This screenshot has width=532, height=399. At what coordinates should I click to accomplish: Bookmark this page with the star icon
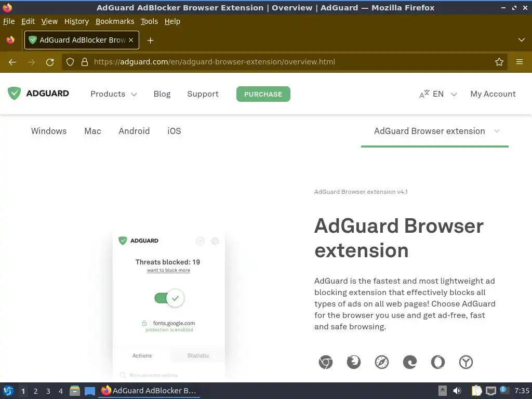(x=499, y=62)
